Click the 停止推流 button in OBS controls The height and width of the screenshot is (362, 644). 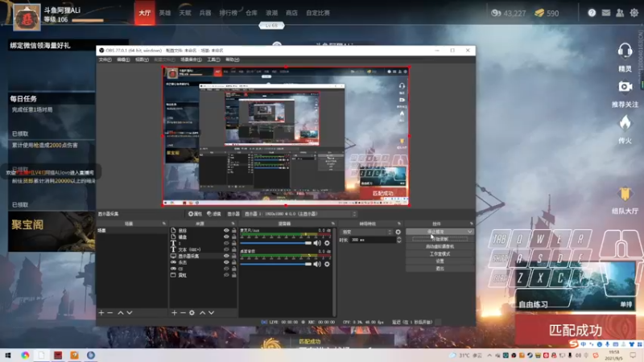click(436, 232)
